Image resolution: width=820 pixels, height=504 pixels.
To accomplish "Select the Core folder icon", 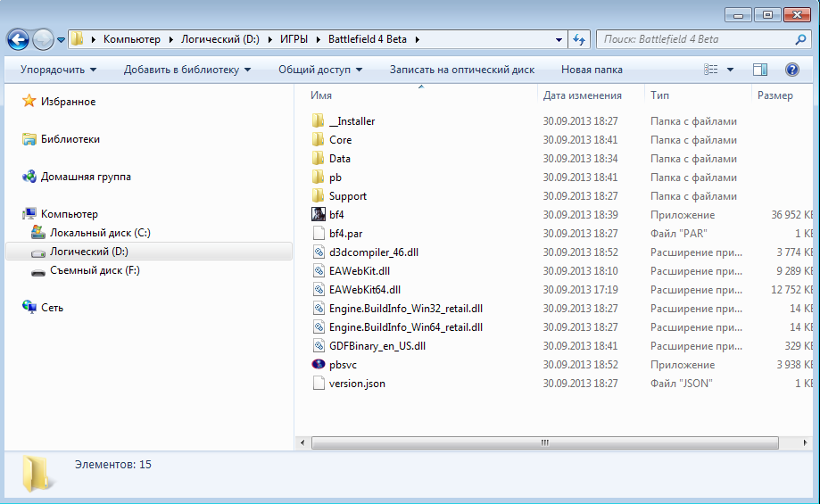I will pyautogui.click(x=318, y=139).
